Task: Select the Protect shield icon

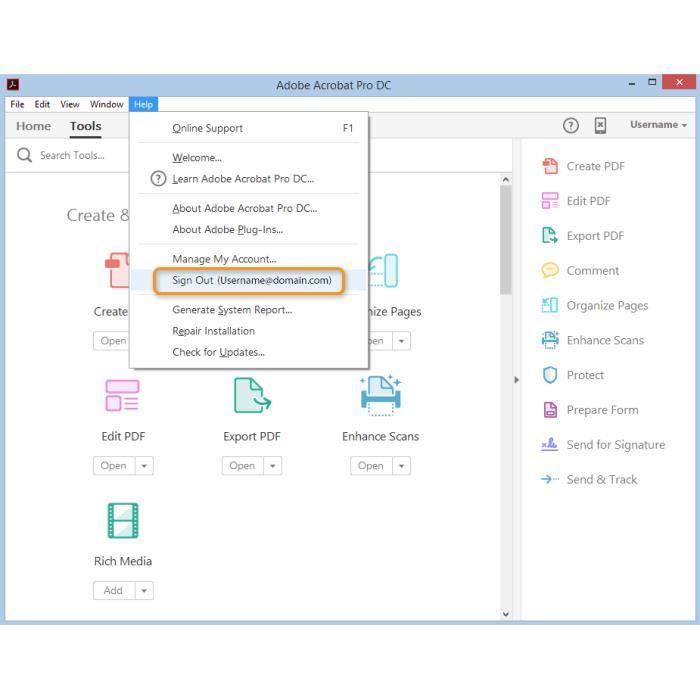Action: [x=550, y=375]
